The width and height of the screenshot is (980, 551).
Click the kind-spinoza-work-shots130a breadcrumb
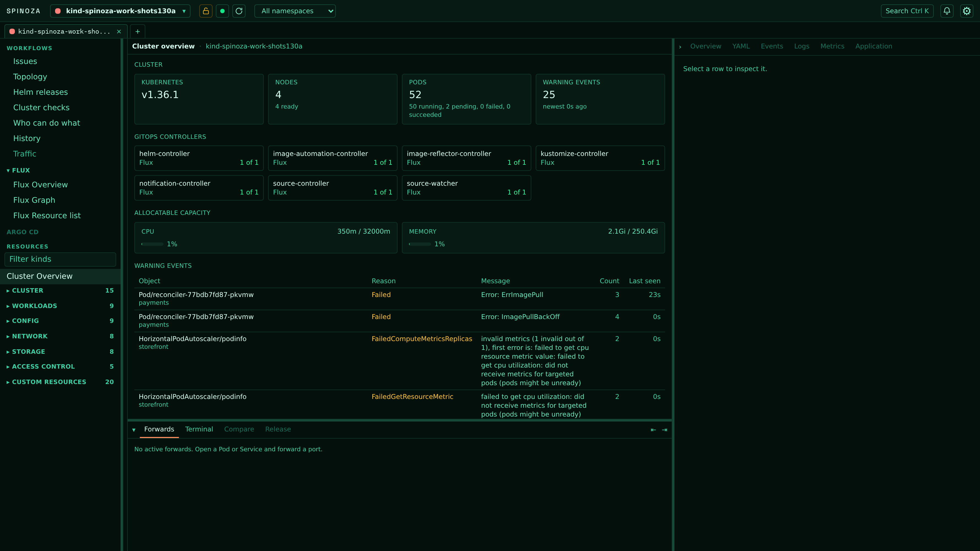pyautogui.click(x=254, y=47)
